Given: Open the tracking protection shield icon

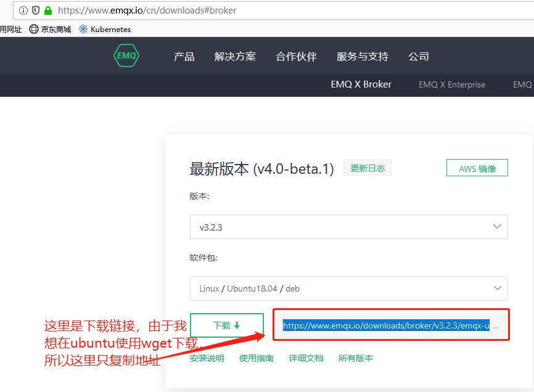Looking at the screenshot, I should 36,10.
